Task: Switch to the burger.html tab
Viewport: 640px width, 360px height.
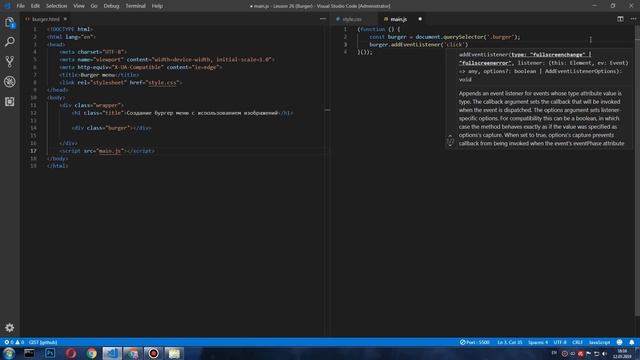Action: (46, 19)
